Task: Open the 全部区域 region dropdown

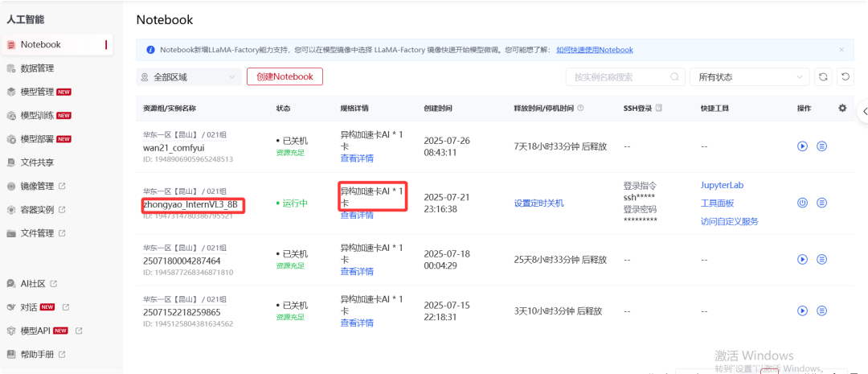Action: coord(189,77)
